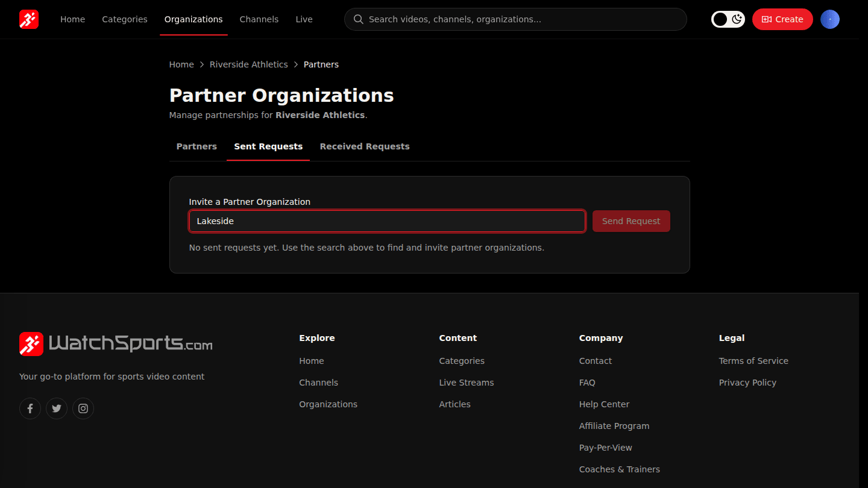The height and width of the screenshot is (488, 868).
Task: Click the top search videos field
Action: 515,19
